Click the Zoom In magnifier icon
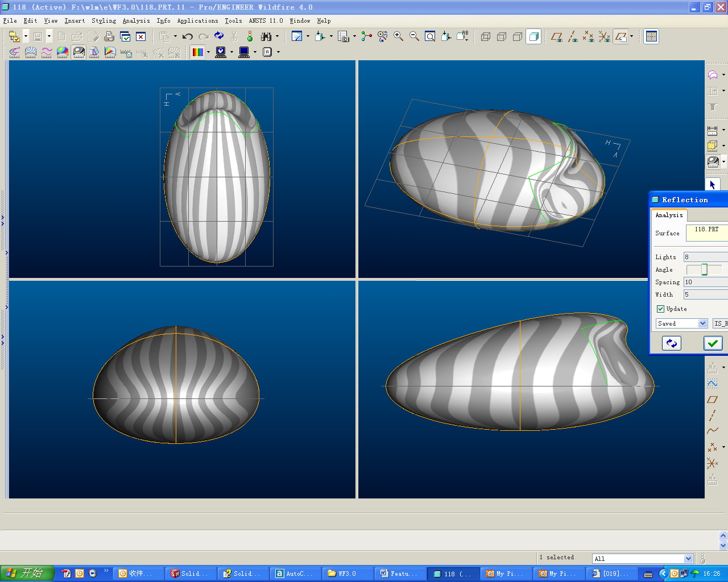Image resolution: width=728 pixels, height=582 pixels. 399,36
